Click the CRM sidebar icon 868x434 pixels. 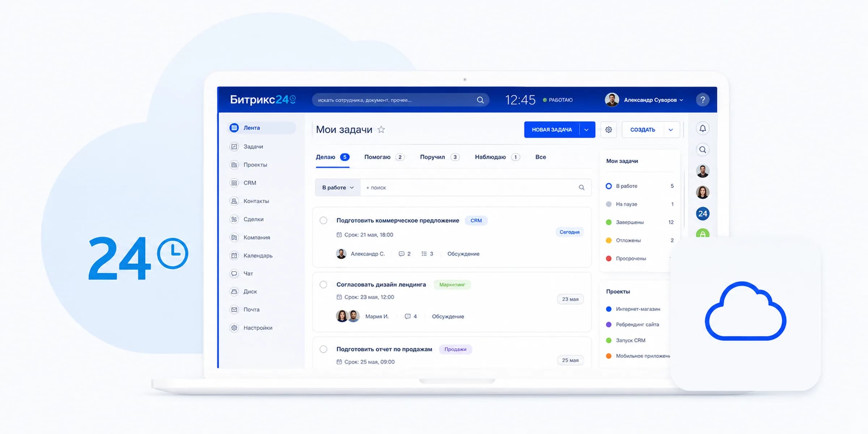[234, 183]
